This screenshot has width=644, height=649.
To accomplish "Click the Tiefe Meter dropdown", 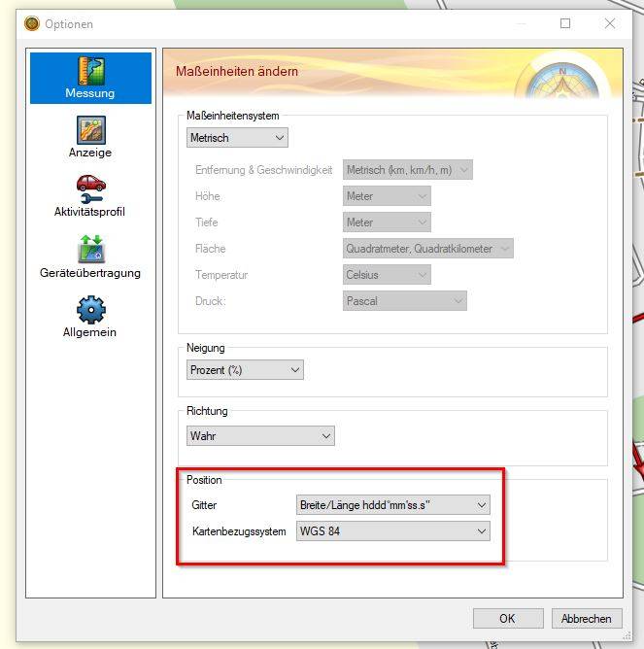I will tap(387, 222).
